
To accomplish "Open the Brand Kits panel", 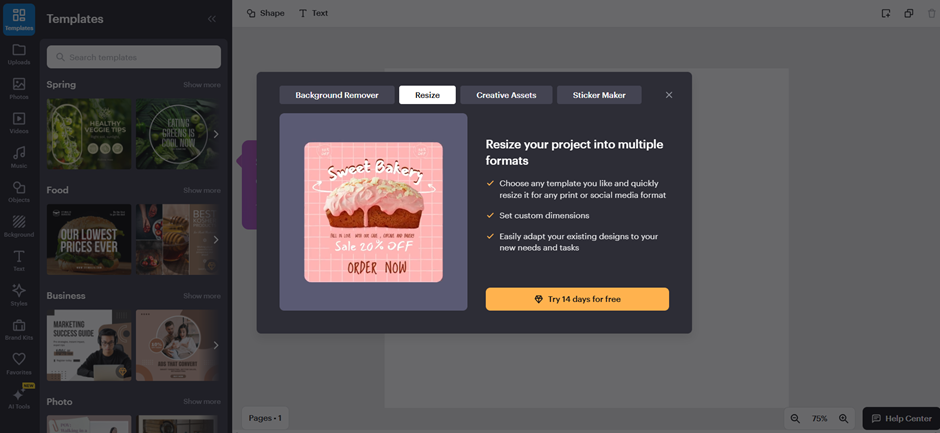I will 19,327.
